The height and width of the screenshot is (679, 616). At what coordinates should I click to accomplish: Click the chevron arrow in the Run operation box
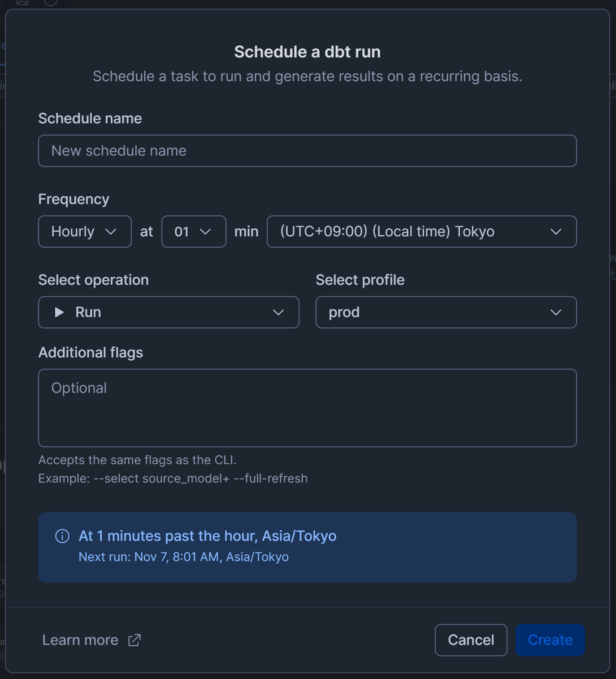pos(278,312)
